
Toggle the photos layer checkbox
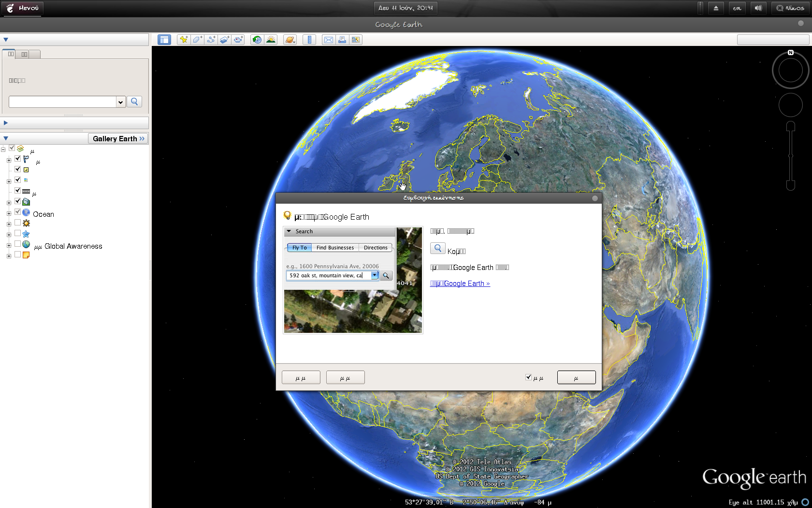[x=17, y=180]
